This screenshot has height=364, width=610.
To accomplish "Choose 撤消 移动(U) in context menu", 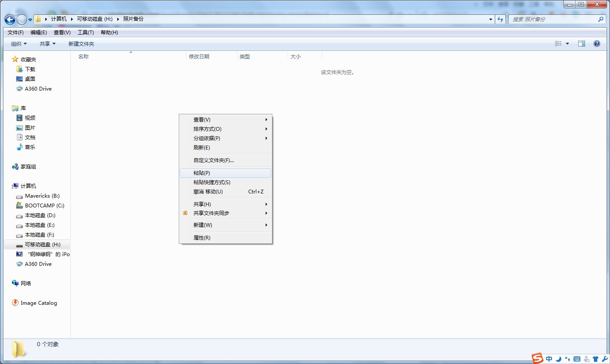I will click(x=226, y=192).
